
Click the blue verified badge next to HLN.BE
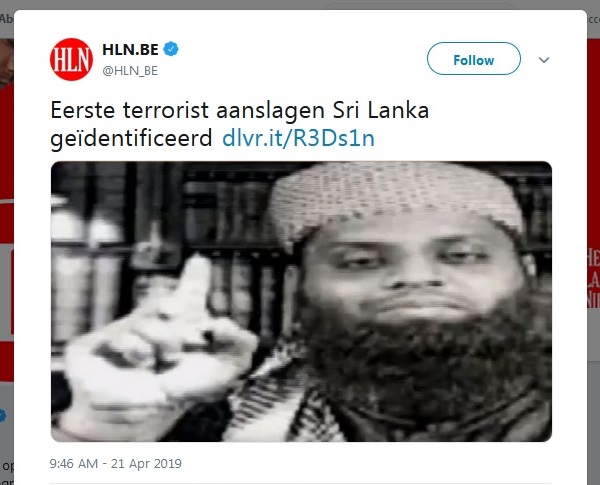coord(171,49)
